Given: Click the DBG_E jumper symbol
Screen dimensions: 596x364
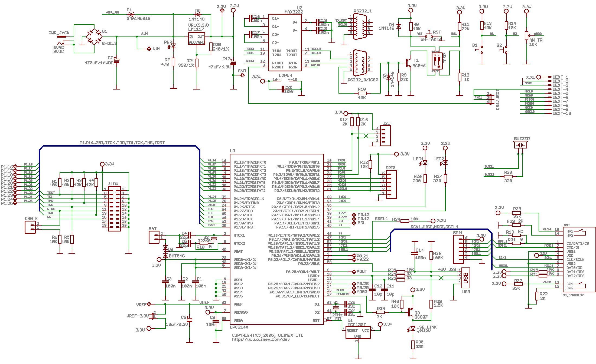Looking at the screenshot, I should coord(30,227).
